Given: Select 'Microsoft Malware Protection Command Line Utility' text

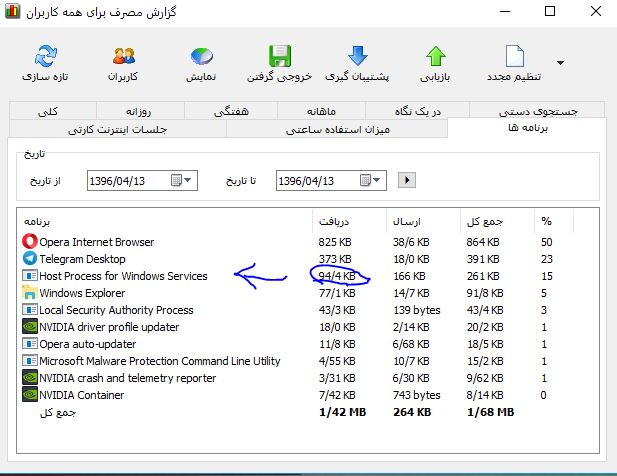Looking at the screenshot, I should [x=160, y=361].
